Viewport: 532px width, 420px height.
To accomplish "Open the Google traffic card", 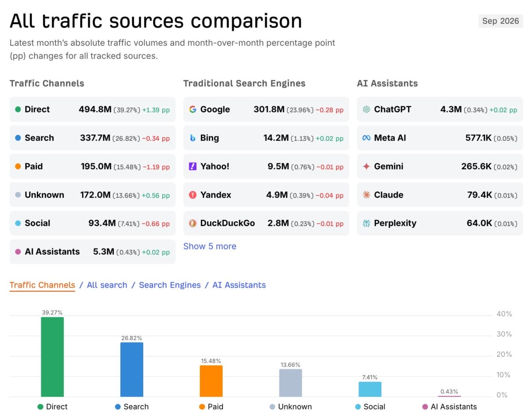I will coord(266,109).
